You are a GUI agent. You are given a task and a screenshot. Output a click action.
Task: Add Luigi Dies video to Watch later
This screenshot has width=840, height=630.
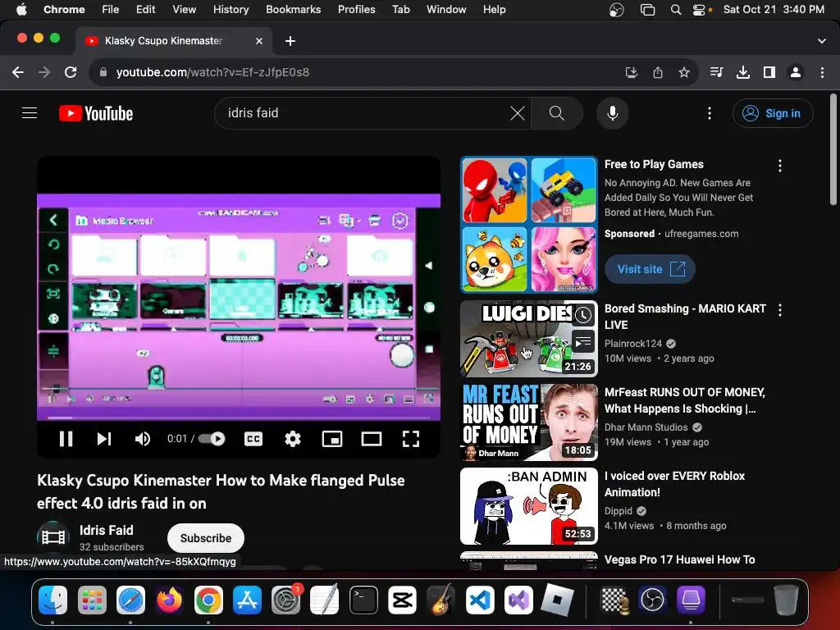pyautogui.click(x=583, y=314)
